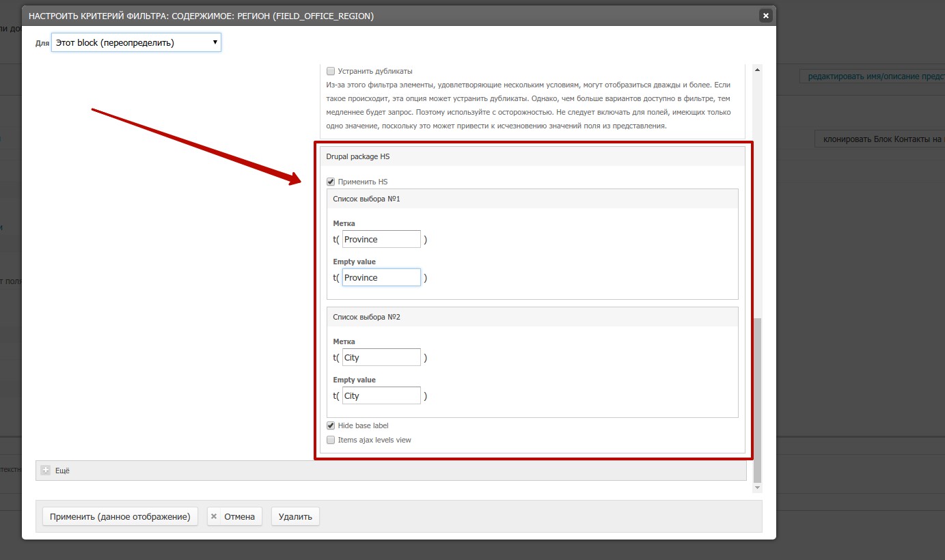Click Метка field in Список выбора №2

point(381,358)
